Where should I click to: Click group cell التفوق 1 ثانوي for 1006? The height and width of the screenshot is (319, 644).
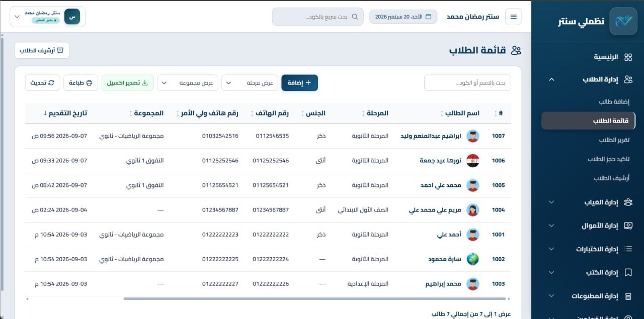point(145,161)
